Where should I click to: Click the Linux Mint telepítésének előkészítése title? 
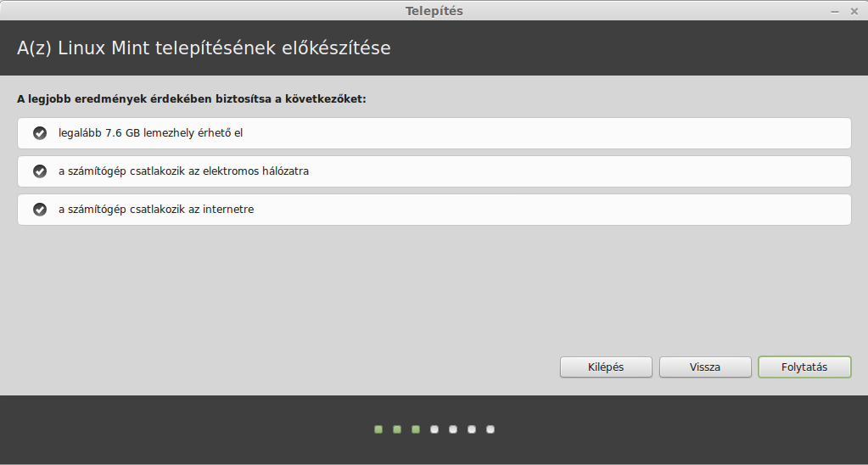tap(204, 48)
